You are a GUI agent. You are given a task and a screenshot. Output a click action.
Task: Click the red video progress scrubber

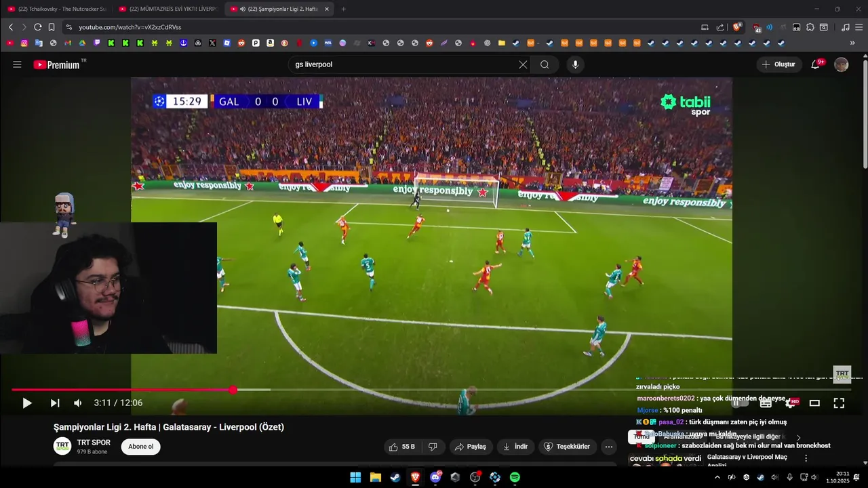click(x=233, y=390)
